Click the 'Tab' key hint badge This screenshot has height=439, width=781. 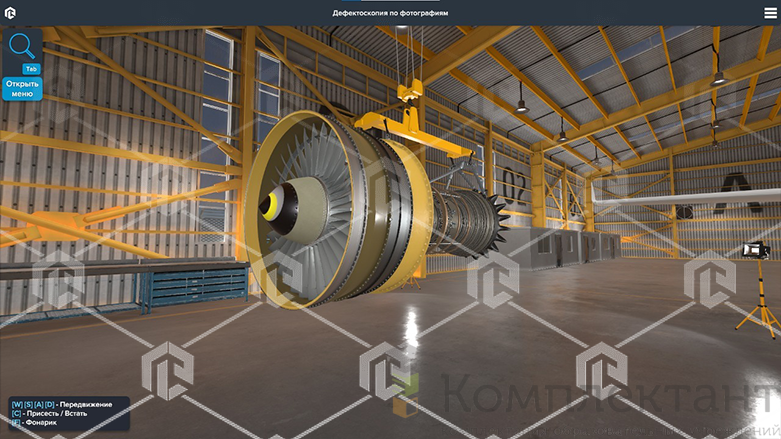point(31,68)
